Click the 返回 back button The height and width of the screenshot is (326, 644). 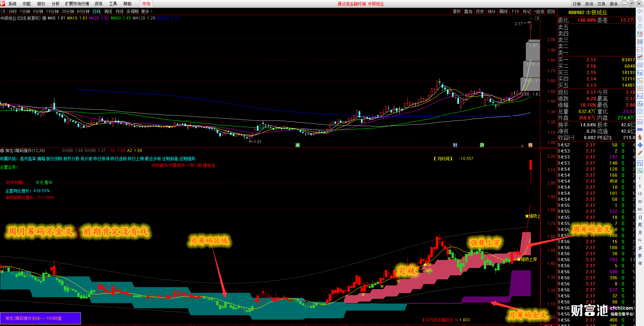(551, 11)
